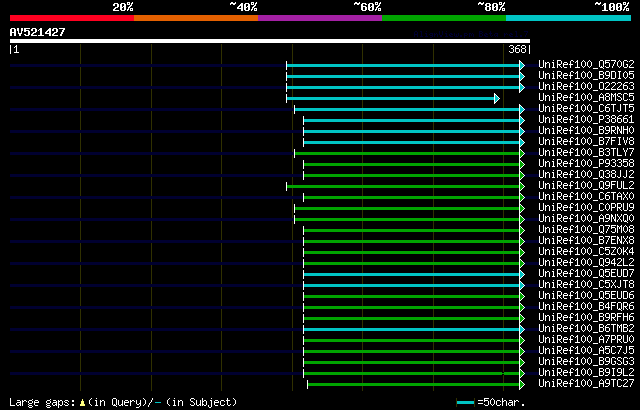Open the UniRef100_P38661 hit label

[x=586, y=120]
